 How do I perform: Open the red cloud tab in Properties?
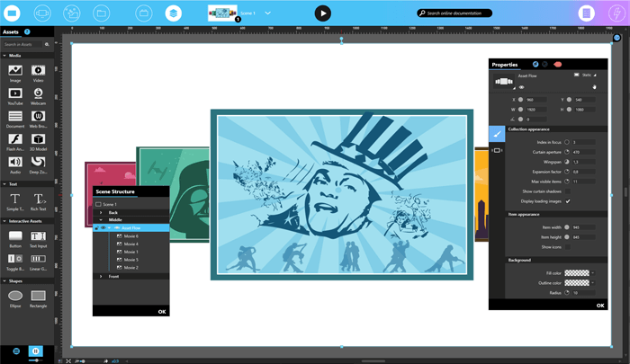click(x=557, y=64)
